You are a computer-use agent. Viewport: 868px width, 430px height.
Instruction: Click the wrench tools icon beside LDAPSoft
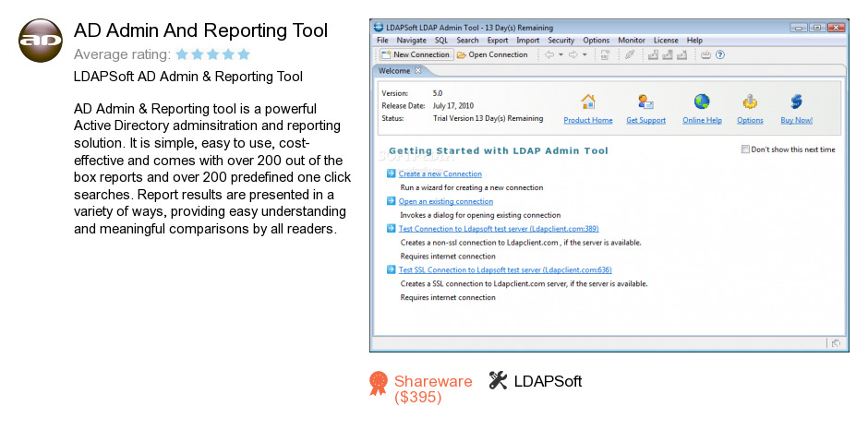click(x=498, y=380)
